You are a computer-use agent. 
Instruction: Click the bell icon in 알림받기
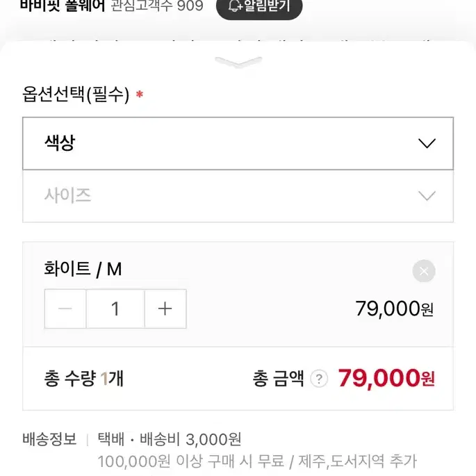coord(235,6)
